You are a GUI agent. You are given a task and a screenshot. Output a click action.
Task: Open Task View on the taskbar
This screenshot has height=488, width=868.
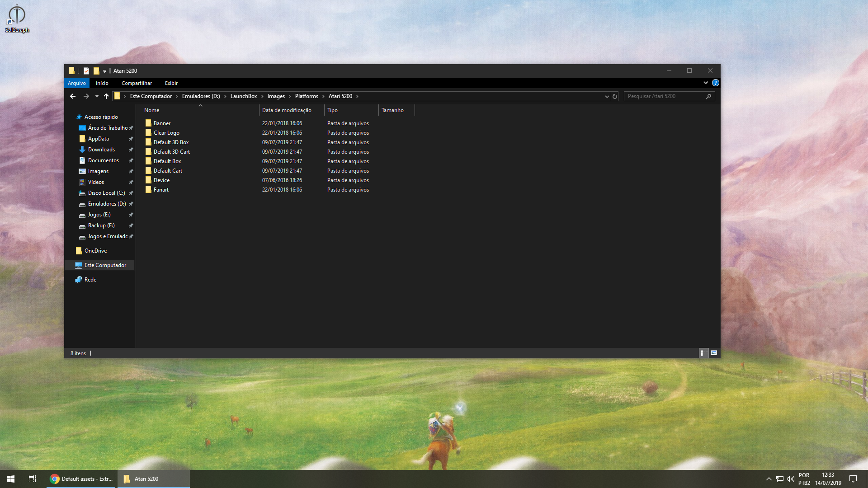pos(33,479)
